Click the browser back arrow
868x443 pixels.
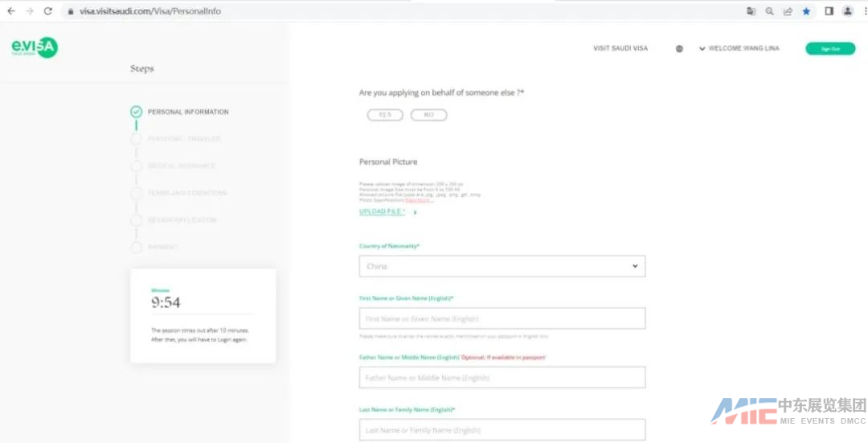11,11
